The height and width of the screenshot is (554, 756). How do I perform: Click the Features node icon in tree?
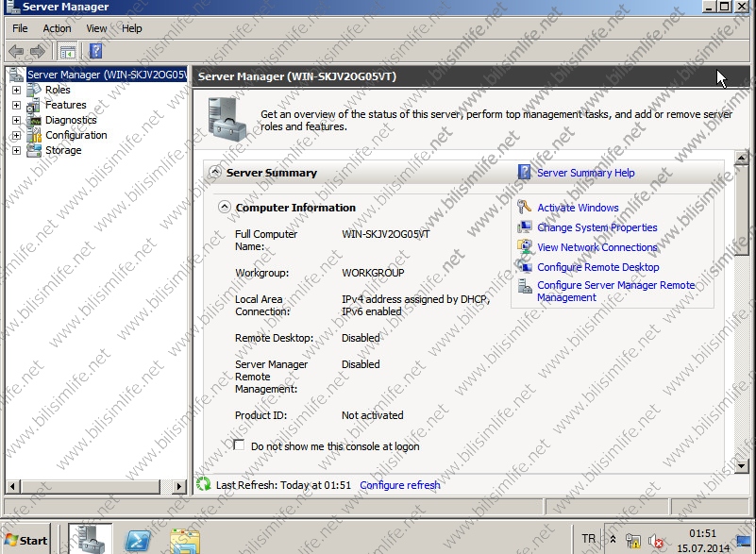click(x=34, y=105)
